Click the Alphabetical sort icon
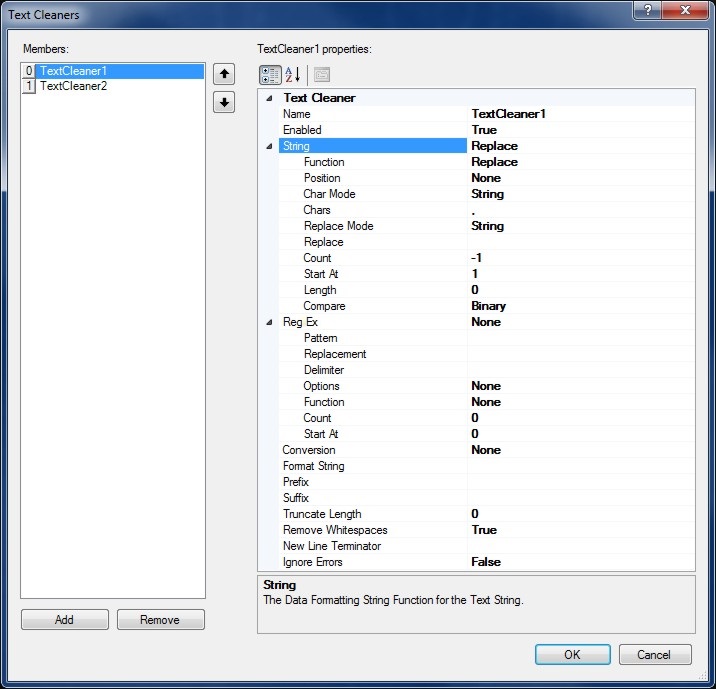The image size is (716, 689). point(293,75)
